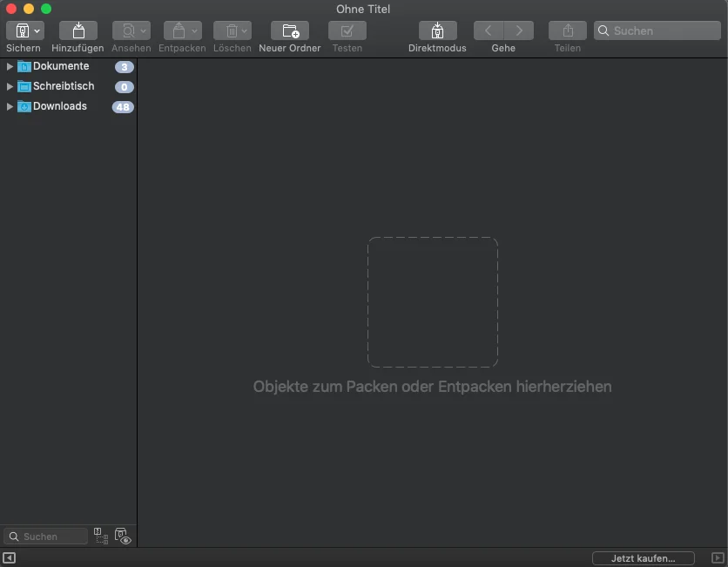Toggle Direktmodus in the toolbar
The height and width of the screenshot is (567, 728).
(437, 30)
